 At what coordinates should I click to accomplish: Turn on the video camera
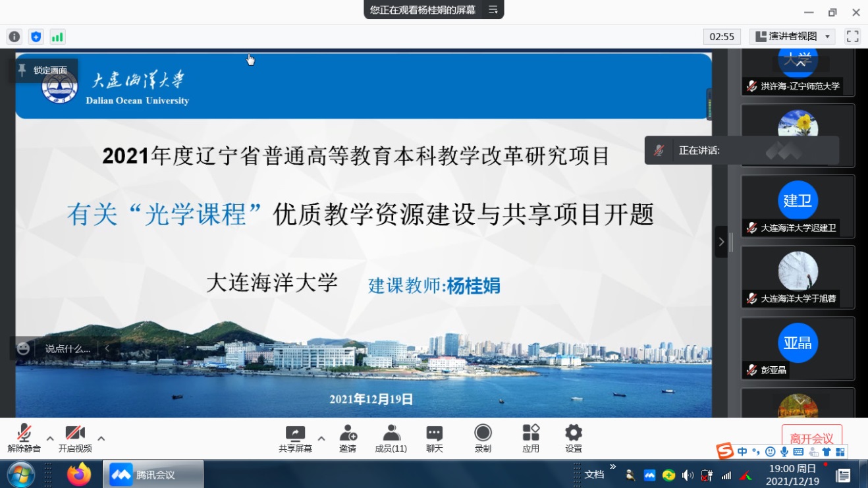[75, 439]
